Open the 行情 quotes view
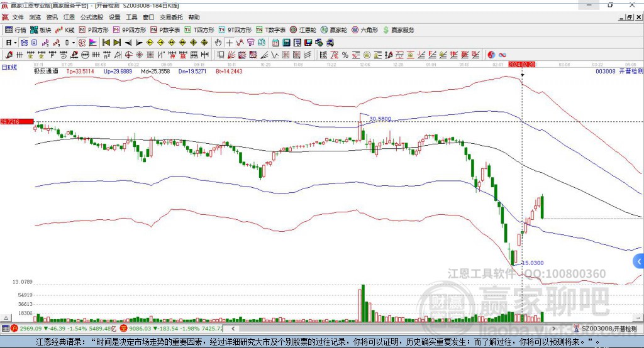The height and width of the screenshot is (348, 644). [x=16, y=30]
